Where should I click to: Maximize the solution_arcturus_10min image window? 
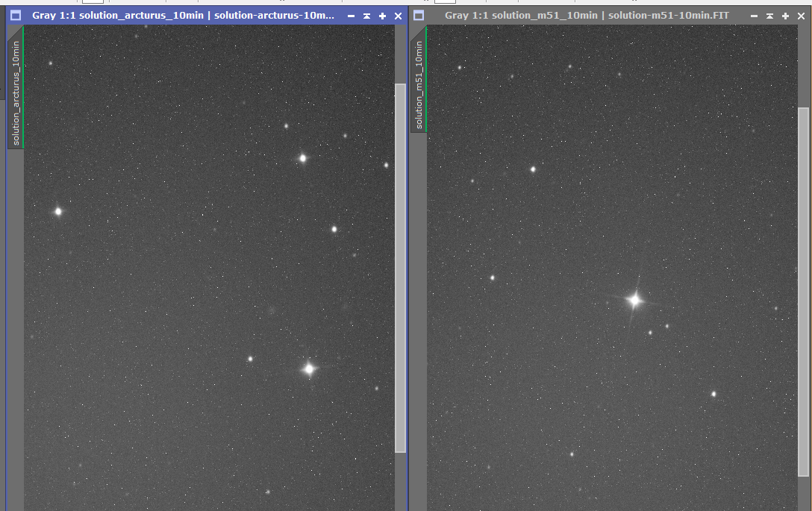(x=382, y=16)
